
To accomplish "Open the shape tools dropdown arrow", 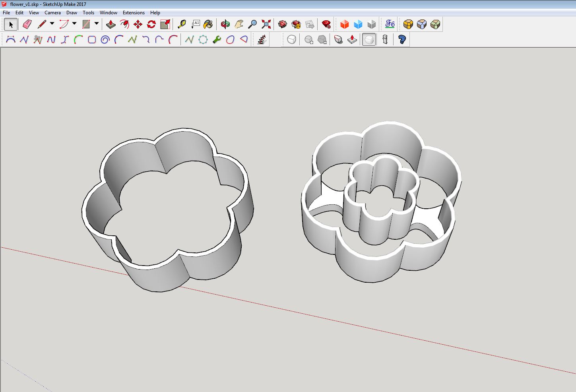I will tap(97, 24).
